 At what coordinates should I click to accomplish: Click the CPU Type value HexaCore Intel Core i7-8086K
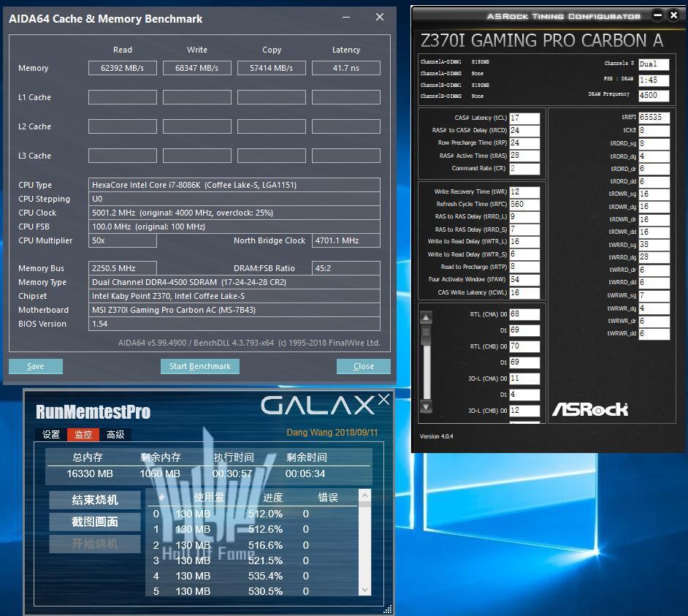click(234, 185)
